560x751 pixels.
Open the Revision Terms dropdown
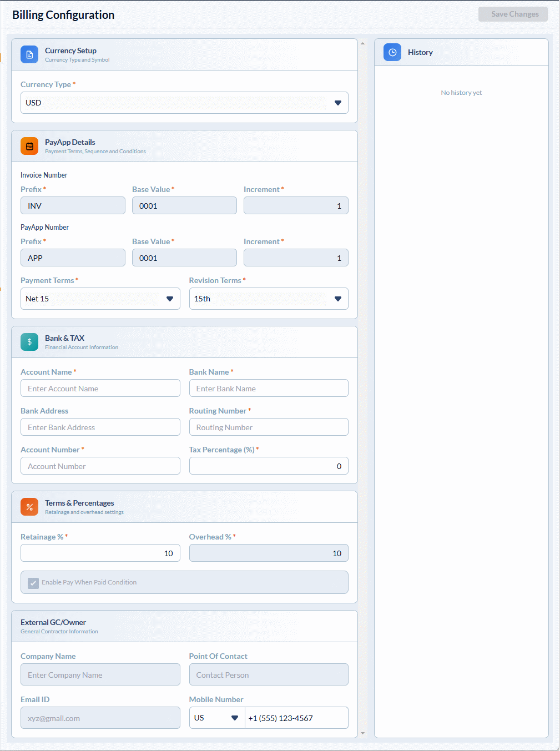269,299
